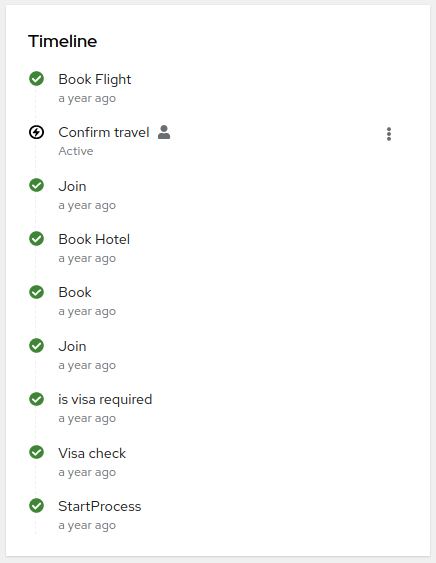Click the Book Hotel node name
436x563 pixels.
(x=94, y=239)
